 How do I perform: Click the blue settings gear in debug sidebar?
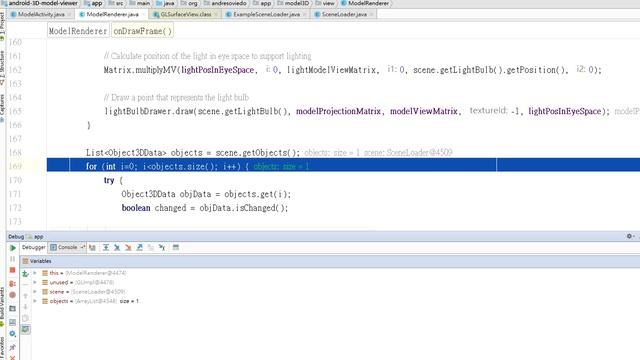pyautogui.click(x=13, y=334)
